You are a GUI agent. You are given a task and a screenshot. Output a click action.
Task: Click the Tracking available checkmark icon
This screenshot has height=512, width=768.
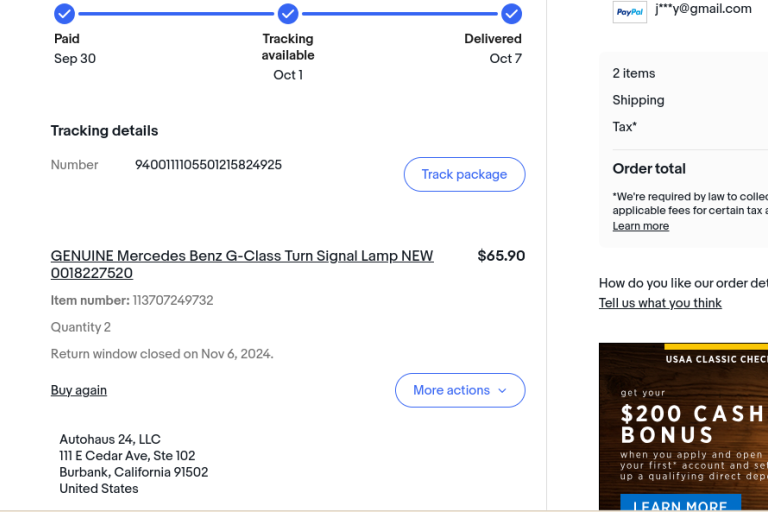pos(288,14)
